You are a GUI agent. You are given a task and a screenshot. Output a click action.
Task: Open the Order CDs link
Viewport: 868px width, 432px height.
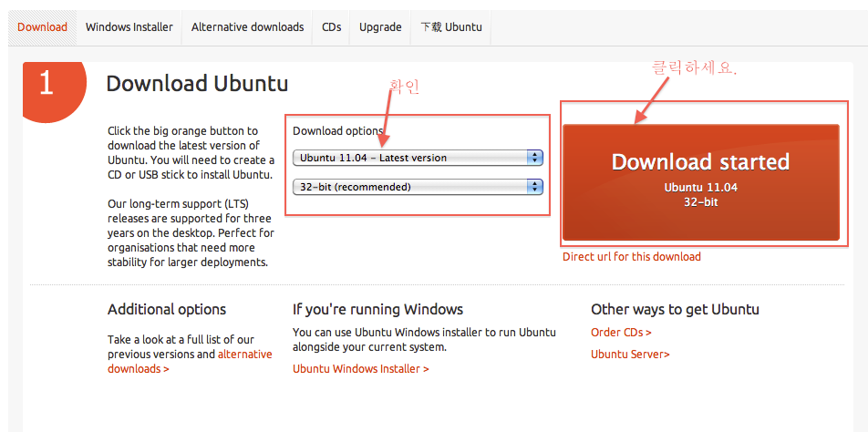click(621, 333)
